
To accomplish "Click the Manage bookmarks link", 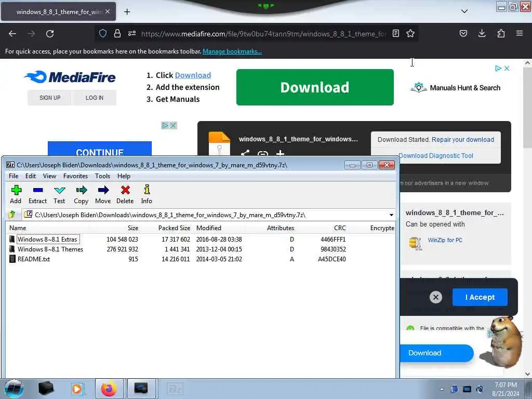I will (x=232, y=51).
